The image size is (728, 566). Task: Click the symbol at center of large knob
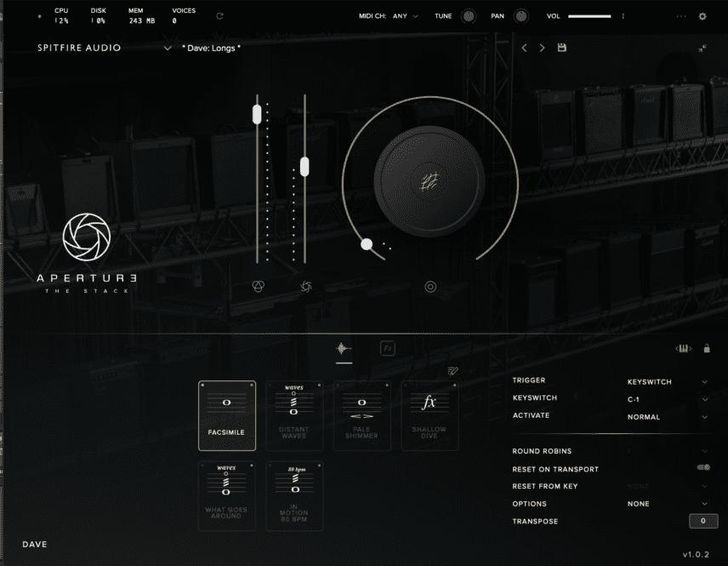[429, 181]
